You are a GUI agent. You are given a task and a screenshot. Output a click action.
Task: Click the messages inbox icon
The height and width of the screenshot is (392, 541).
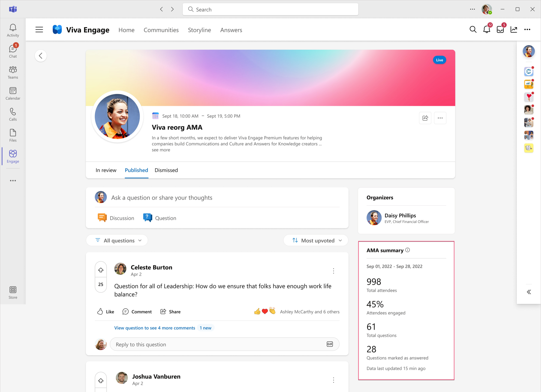click(x=501, y=29)
